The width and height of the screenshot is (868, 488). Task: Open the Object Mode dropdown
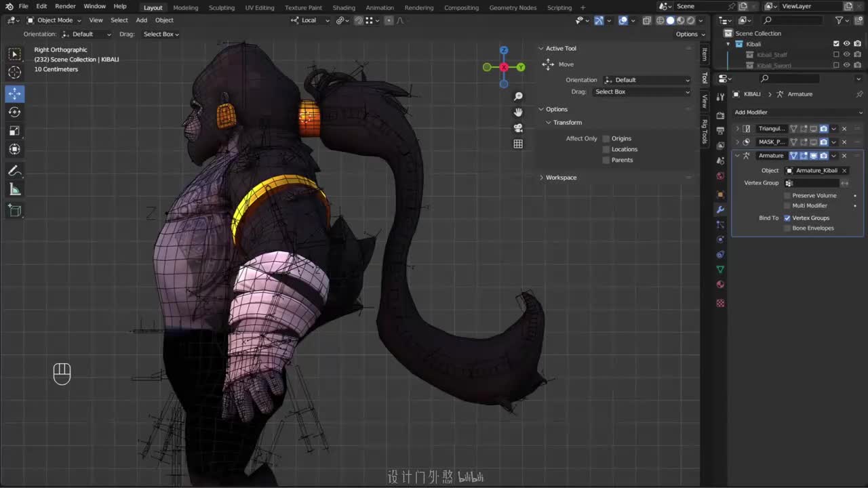tap(54, 20)
